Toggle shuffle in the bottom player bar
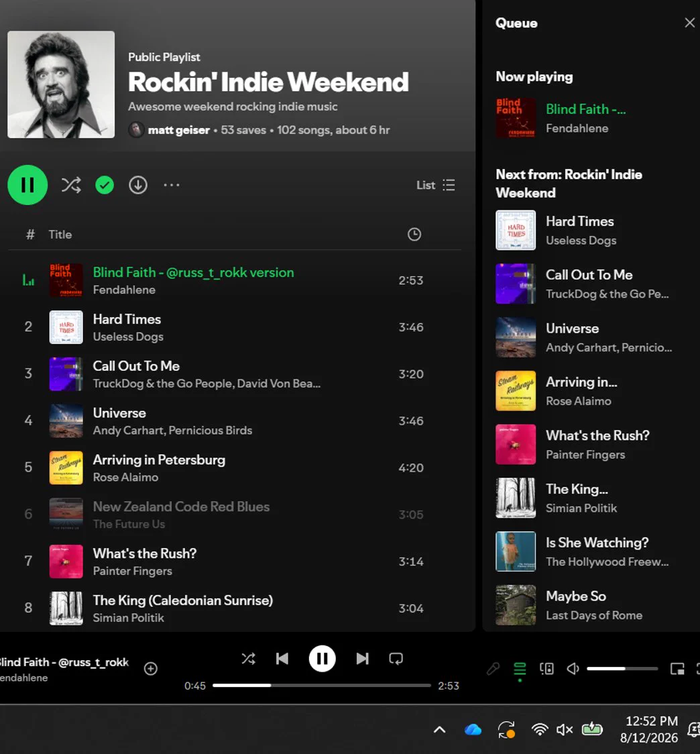Screen dimensions: 700x754 pyautogui.click(x=248, y=658)
